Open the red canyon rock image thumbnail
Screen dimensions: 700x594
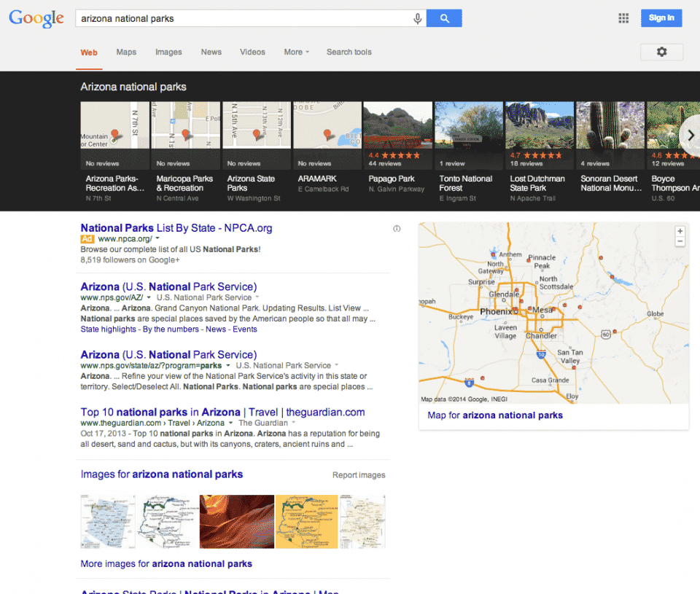(236, 522)
